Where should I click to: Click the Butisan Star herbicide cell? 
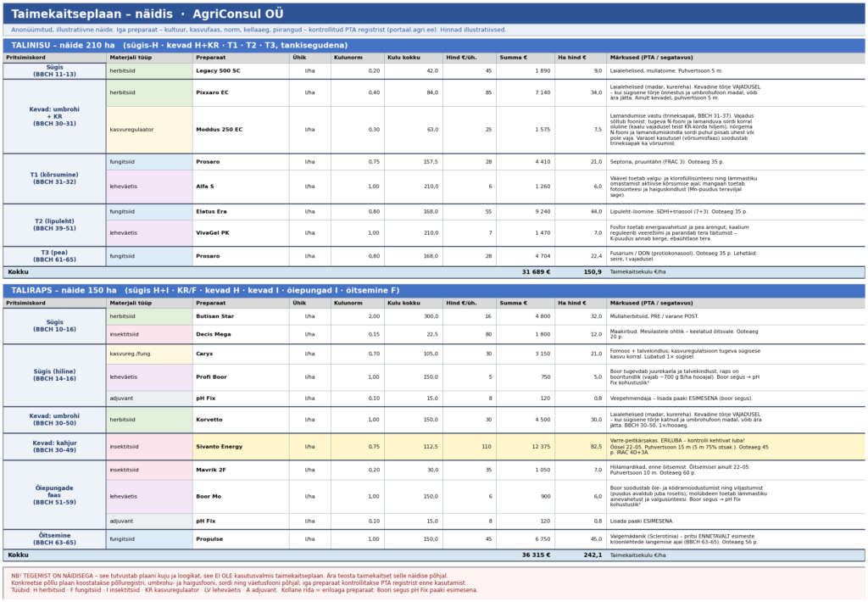(x=241, y=316)
